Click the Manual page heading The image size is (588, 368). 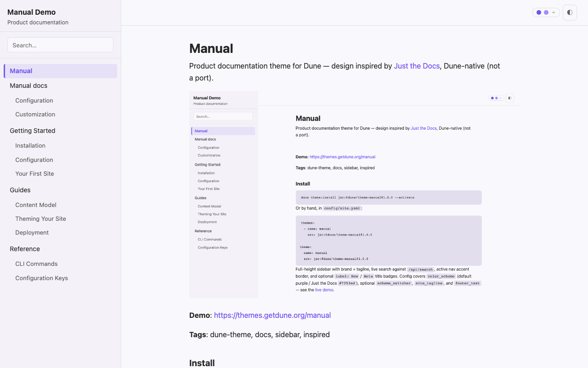coord(211,48)
